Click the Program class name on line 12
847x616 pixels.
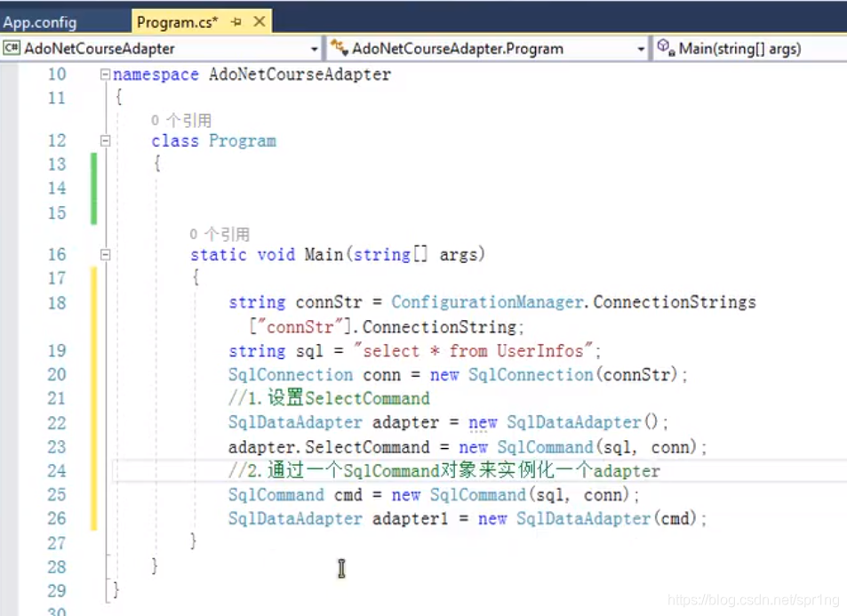tap(243, 141)
